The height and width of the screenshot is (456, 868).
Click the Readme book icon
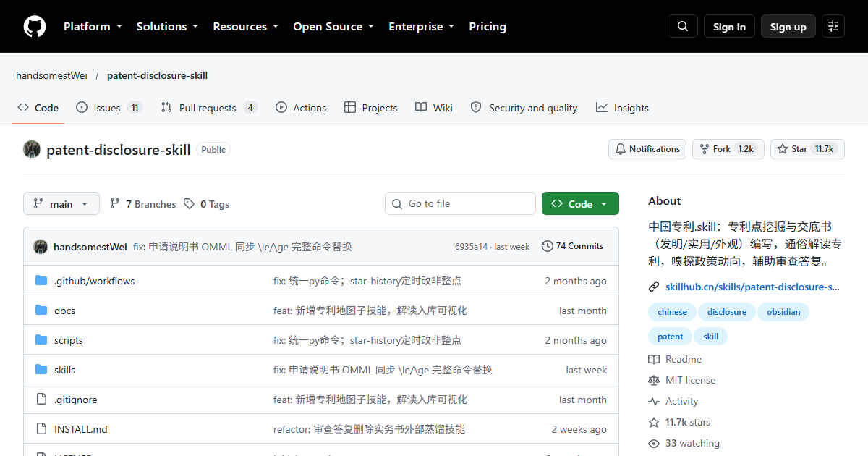click(x=654, y=359)
